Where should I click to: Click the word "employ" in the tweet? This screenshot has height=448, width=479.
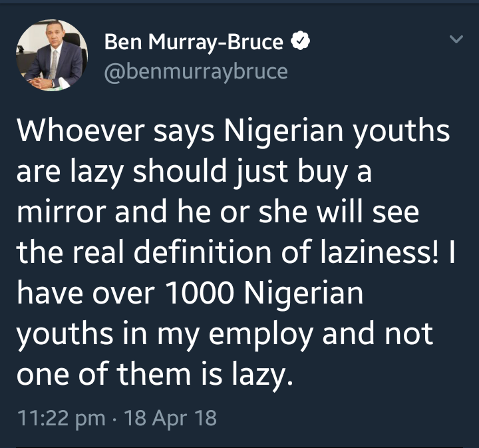(262, 334)
